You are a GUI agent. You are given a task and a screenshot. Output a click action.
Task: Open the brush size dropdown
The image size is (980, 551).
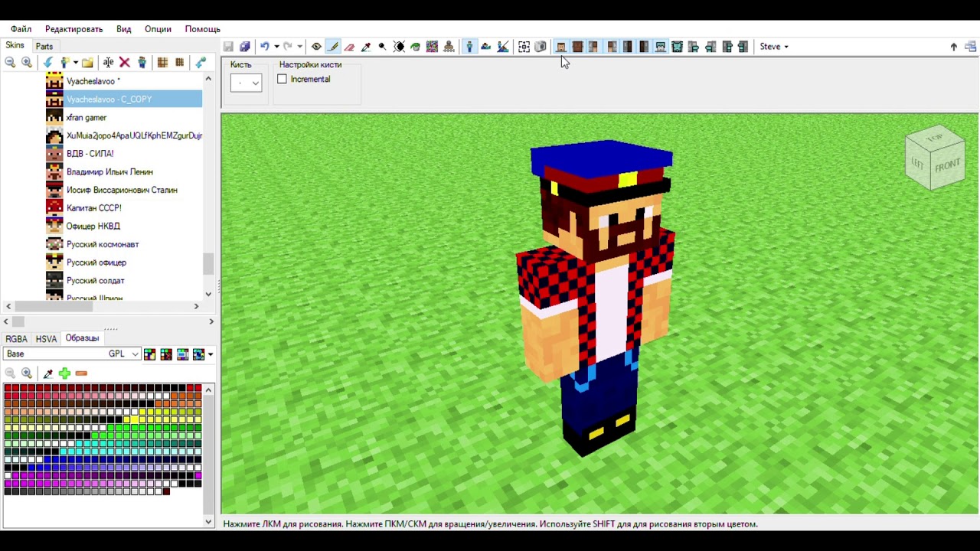coord(246,83)
